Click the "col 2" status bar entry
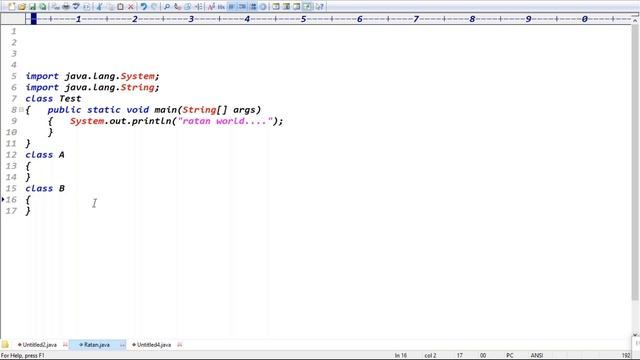Viewport: 640px width, 360px height. click(430, 356)
